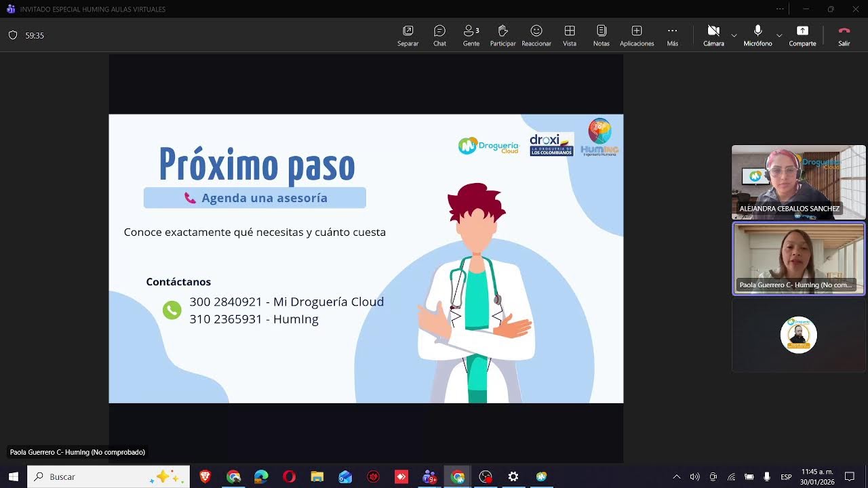Change layout with Vista
The width and height of the screenshot is (868, 488).
pyautogui.click(x=570, y=36)
